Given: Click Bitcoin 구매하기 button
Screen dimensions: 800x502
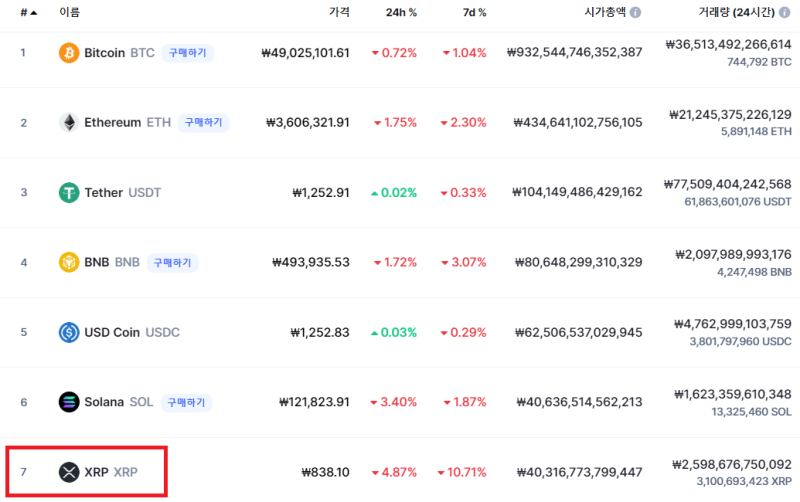Looking at the screenshot, I should [187, 53].
